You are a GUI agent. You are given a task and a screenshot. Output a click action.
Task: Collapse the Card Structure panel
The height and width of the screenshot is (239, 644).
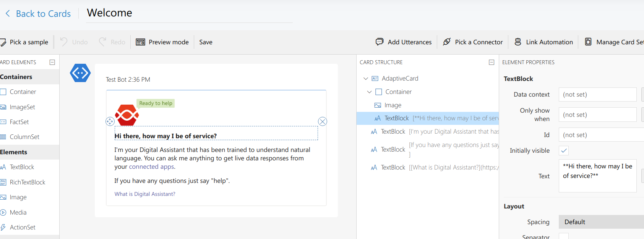tap(492, 62)
